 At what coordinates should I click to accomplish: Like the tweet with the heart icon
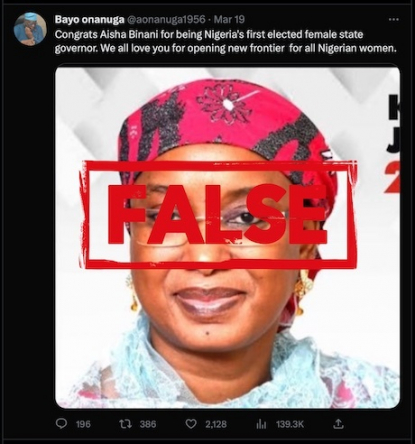tap(191, 424)
